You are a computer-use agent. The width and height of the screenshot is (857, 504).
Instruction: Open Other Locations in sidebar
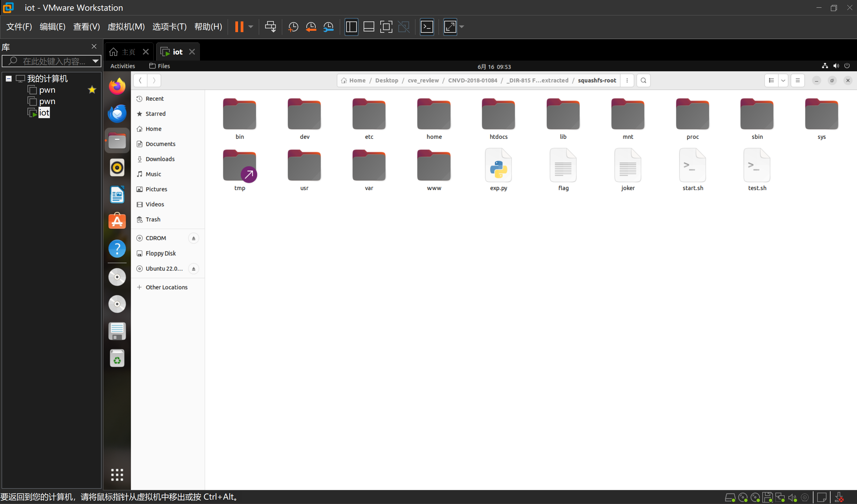point(168,287)
